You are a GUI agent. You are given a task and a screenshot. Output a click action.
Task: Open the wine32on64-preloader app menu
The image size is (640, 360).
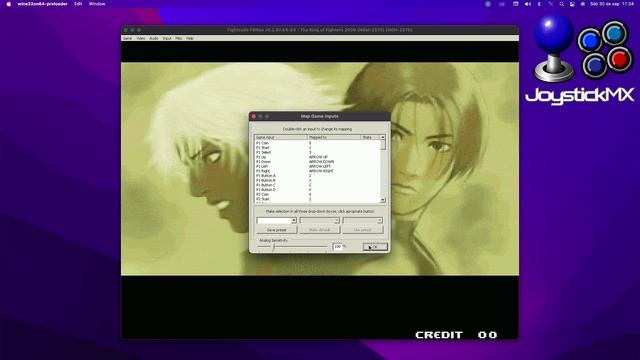(42, 4)
